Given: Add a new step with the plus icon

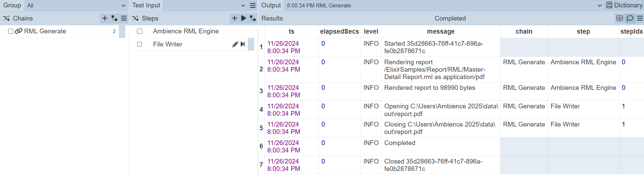Looking at the screenshot, I should [x=234, y=18].
